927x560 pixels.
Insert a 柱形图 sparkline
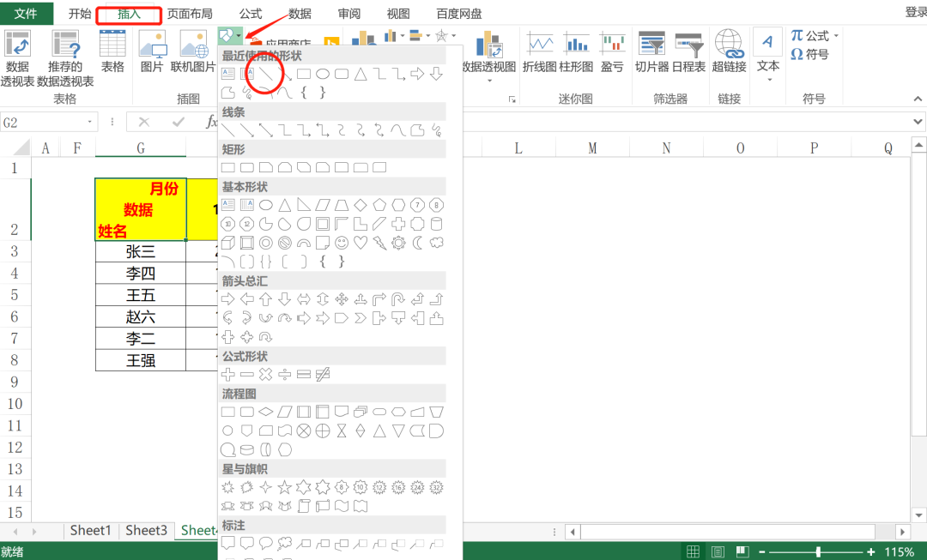coord(577,51)
